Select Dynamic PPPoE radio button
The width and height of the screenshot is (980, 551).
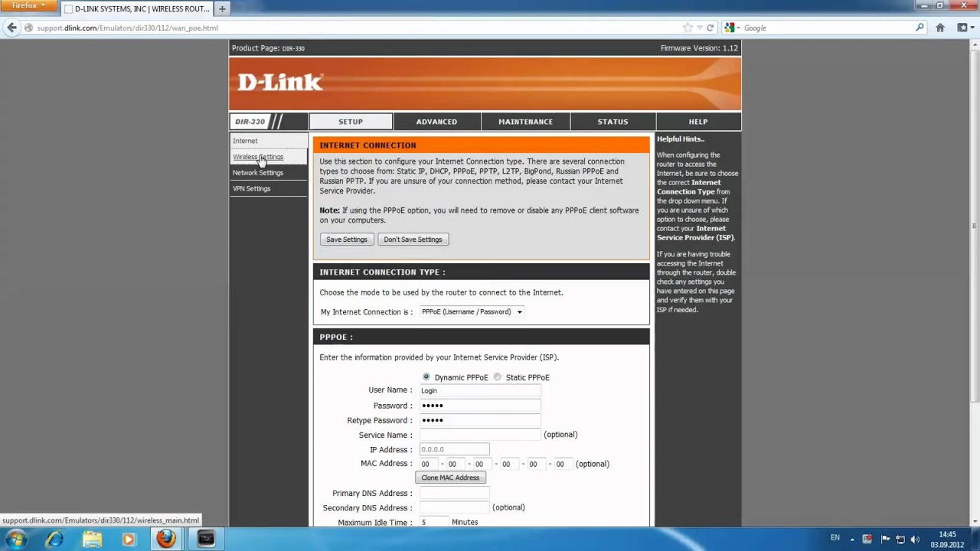(426, 377)
